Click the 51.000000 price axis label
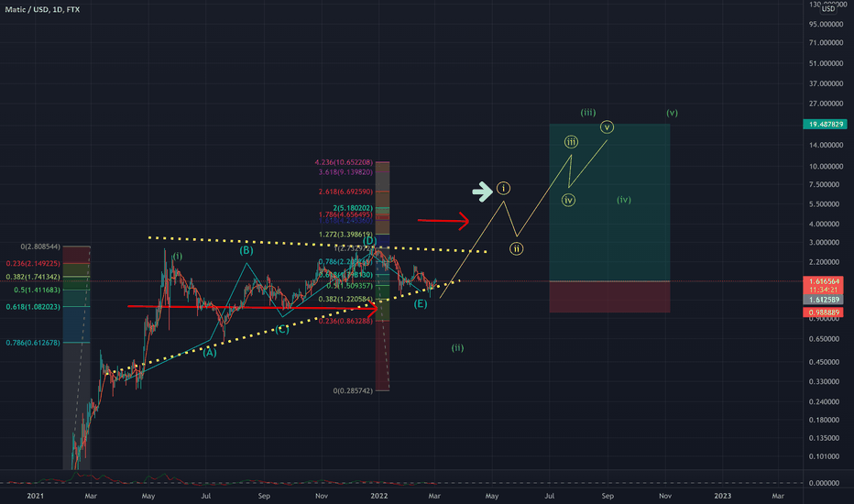 [826, 63]
